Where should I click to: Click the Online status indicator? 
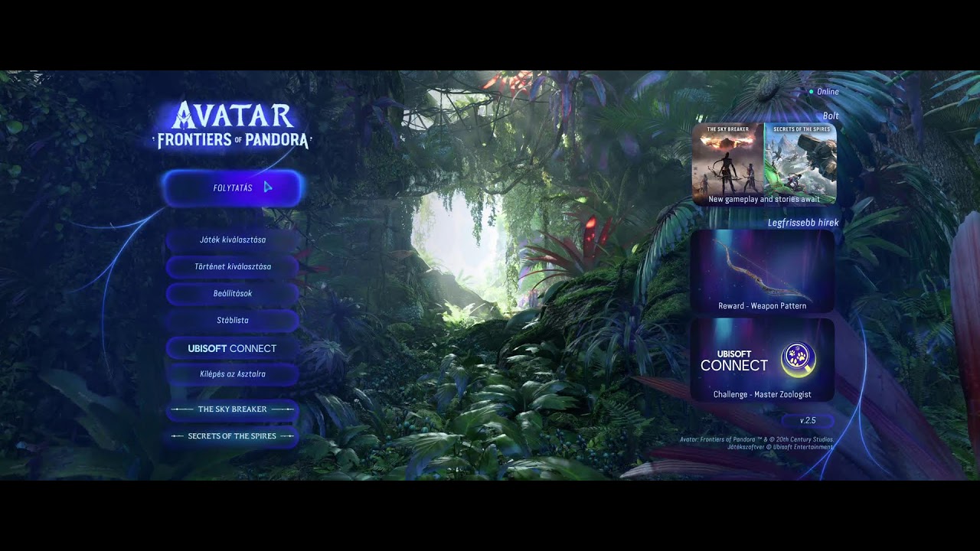coord(824,92)
